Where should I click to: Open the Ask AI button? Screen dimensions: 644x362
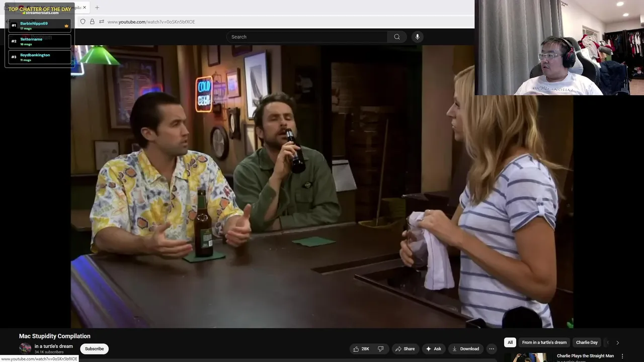pos(433,349)
